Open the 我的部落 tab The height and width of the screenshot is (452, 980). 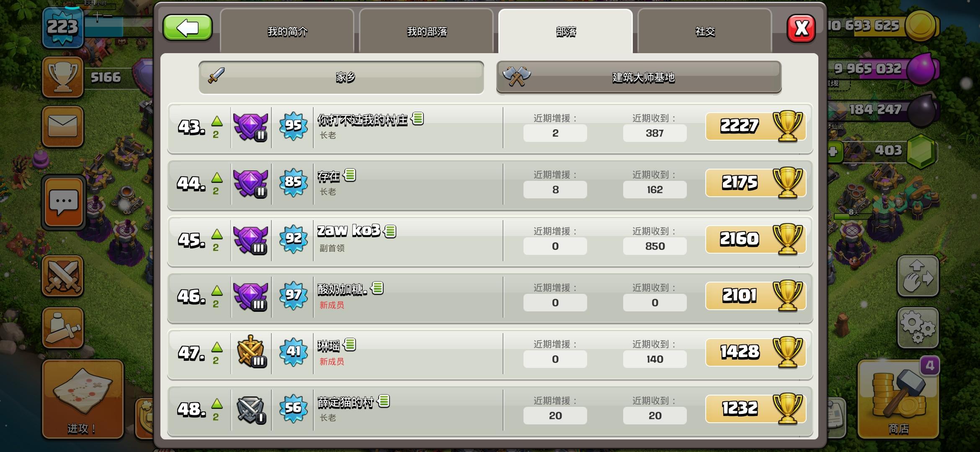pos(426,31)
